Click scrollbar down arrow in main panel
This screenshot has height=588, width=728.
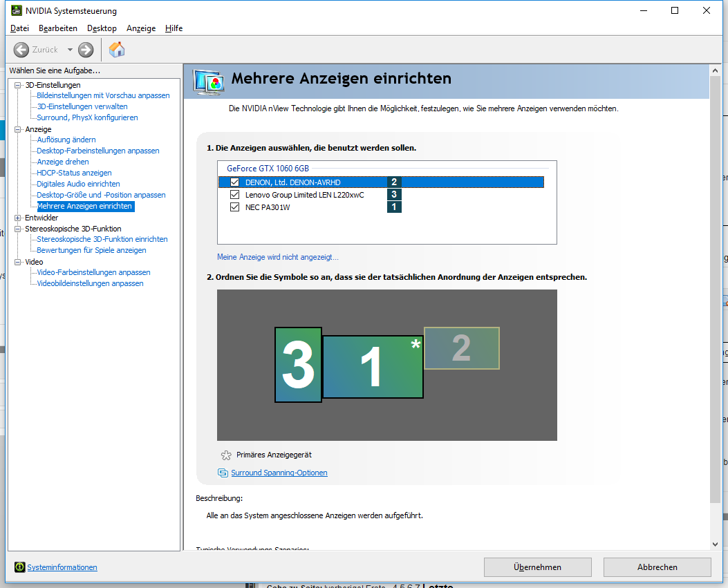click(x=715, y=544)
